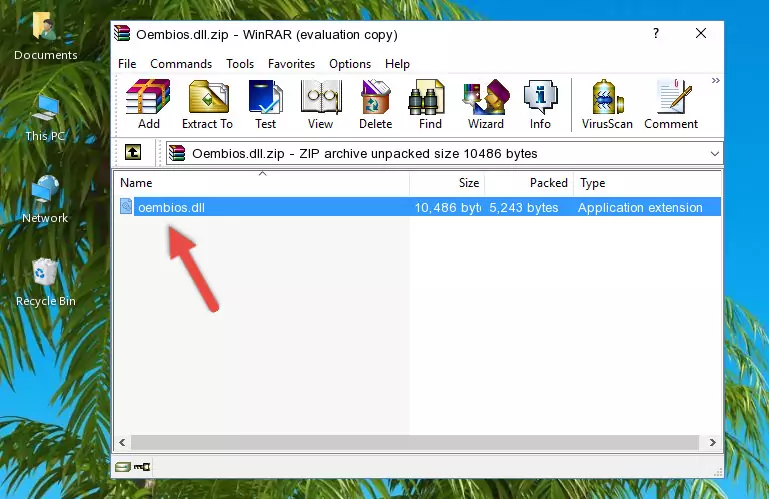The width and height of the screenshot is (769, 499).
Task: Click the key password icon in status bar
Action: 142,467
